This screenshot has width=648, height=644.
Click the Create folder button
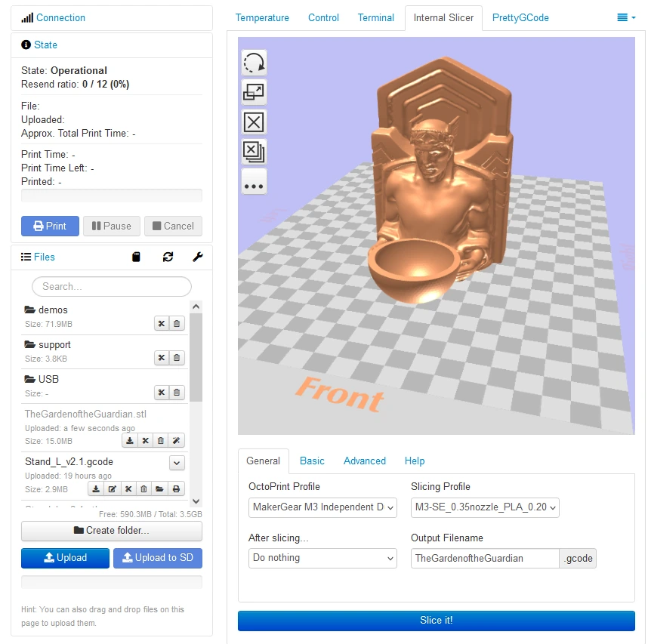[x=112, y=531]
